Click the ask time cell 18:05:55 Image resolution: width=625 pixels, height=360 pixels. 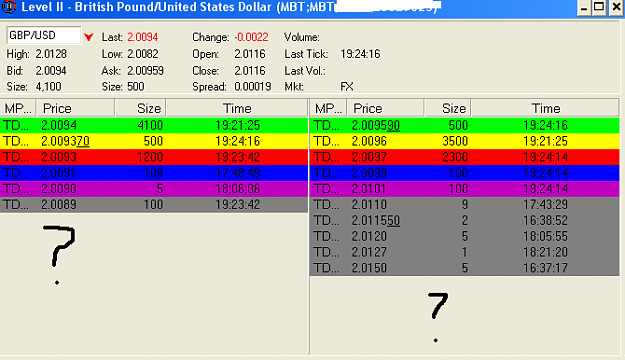[545, 236]
